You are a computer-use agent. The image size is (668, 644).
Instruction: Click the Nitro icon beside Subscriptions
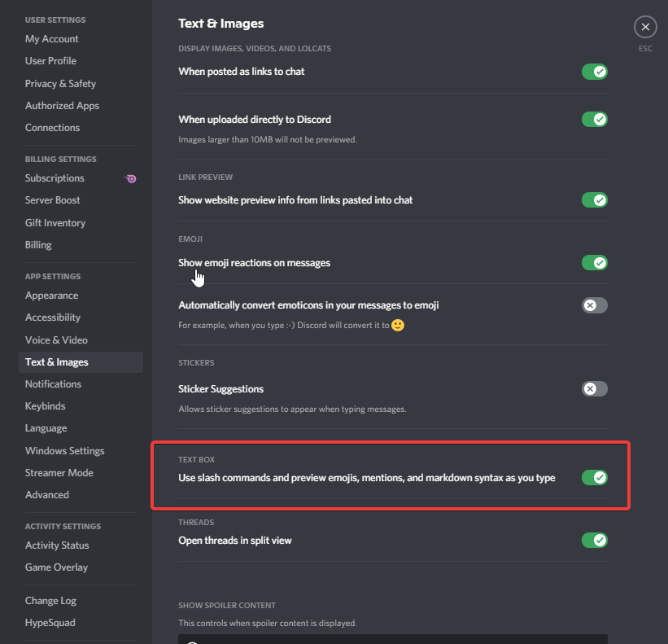[x=131, y=178]
